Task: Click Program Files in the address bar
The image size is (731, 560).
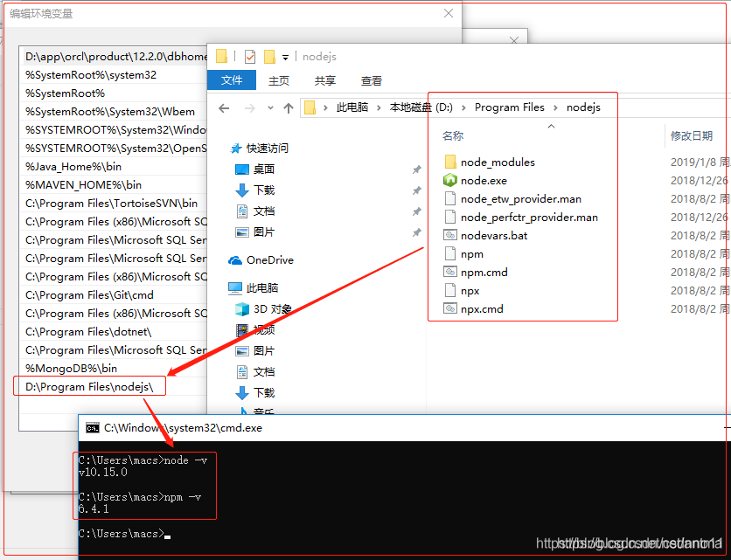Action: (x=510, y=107)
